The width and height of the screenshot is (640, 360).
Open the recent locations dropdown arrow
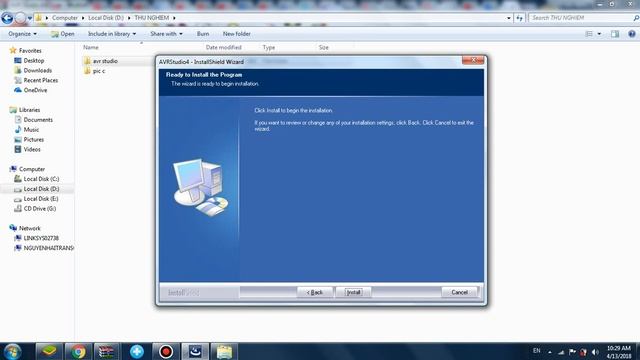[x=29, y=18]
